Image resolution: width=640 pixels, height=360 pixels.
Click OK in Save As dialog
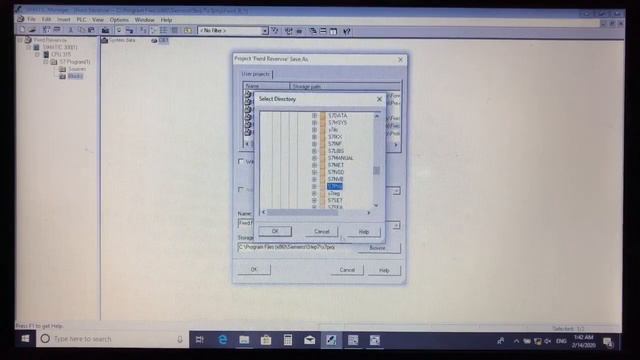pyautogui.click(x=254, y=269)
